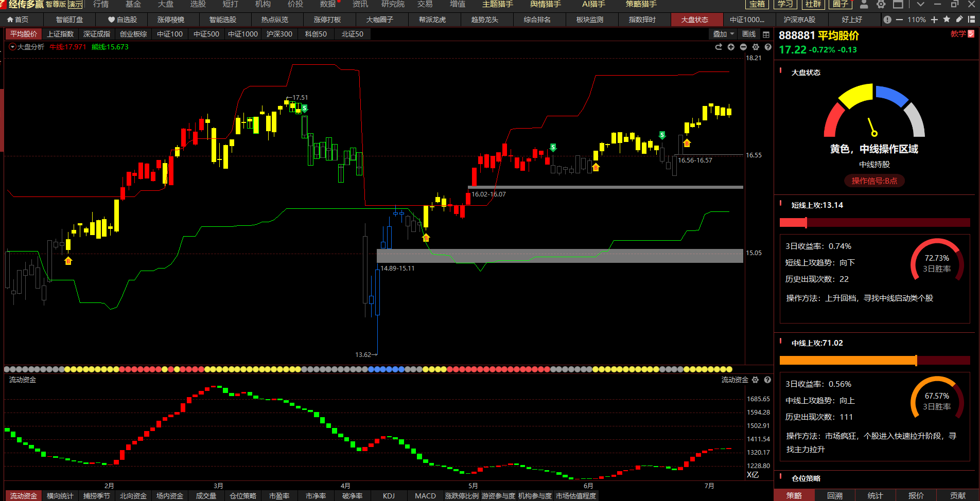Image resolution: width=980 pixels, height=501 pixels.
Task: Select the 北向资金 bottom indicator tab
Action: tap(133, 496)
